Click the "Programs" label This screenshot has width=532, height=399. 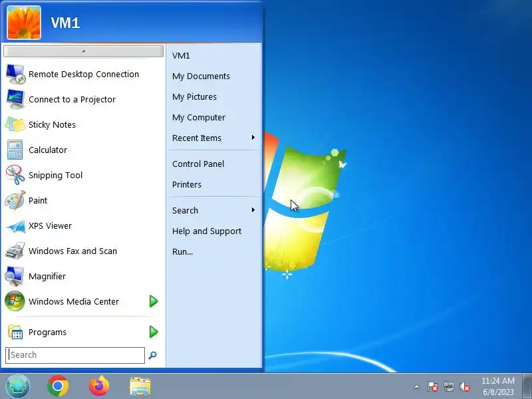pyautogui.click(x=47, y=332)
